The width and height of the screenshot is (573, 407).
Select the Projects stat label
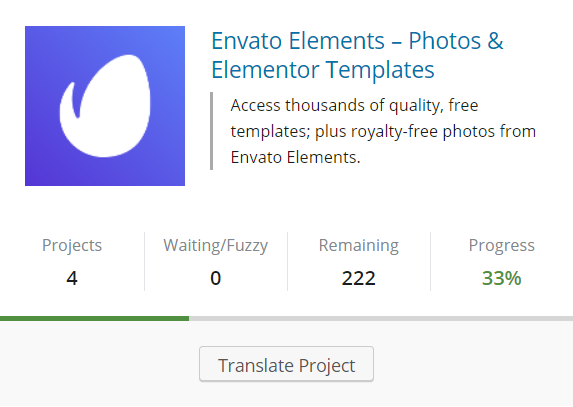72,245
